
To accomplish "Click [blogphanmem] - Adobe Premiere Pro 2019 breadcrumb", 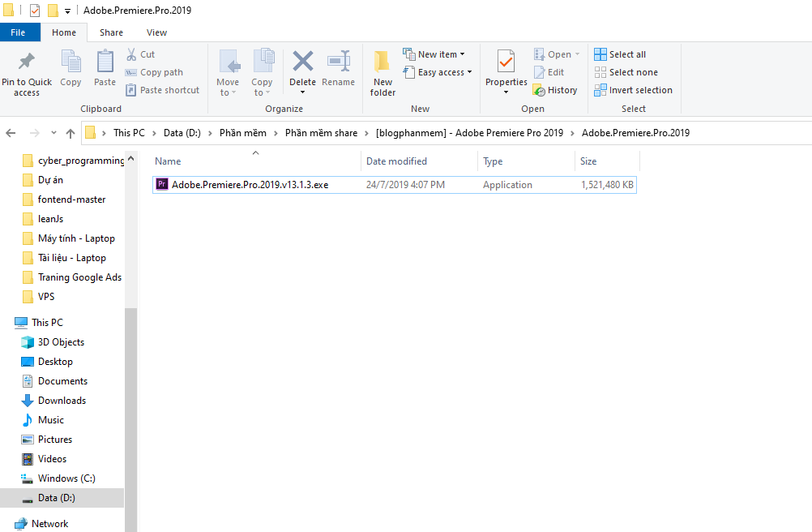I will click(x=469, y=133).
